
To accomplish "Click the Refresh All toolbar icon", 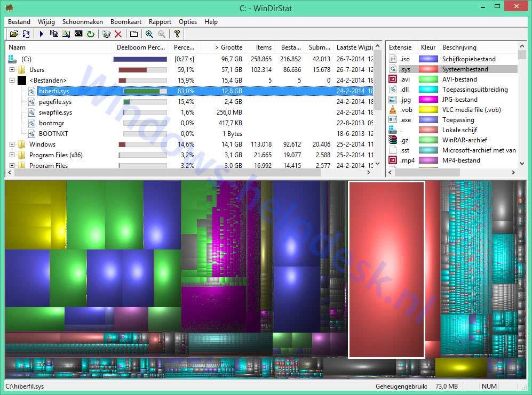I will 26,34.
